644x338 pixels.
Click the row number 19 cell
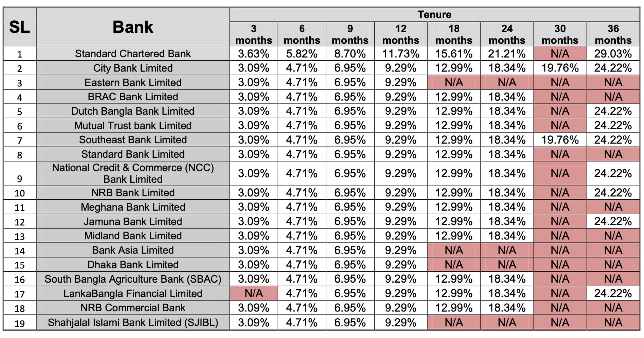(20, 323)
